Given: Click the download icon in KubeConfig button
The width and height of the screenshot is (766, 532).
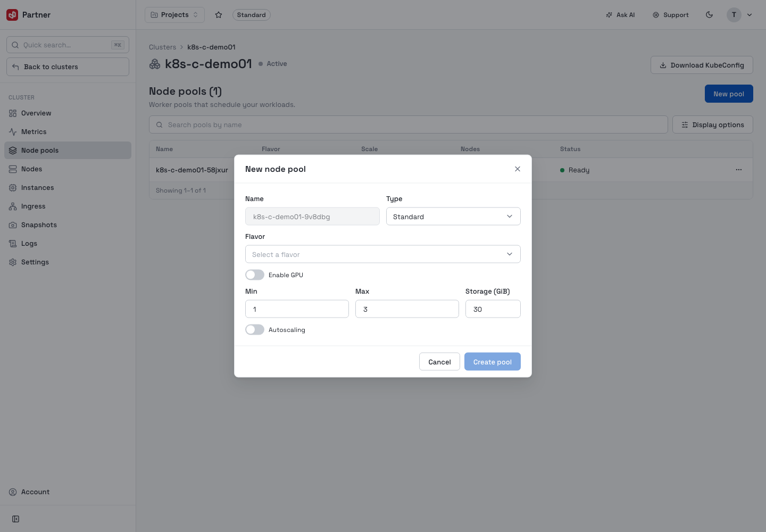Looking at the screenshot, I should (x=663, y=65).
